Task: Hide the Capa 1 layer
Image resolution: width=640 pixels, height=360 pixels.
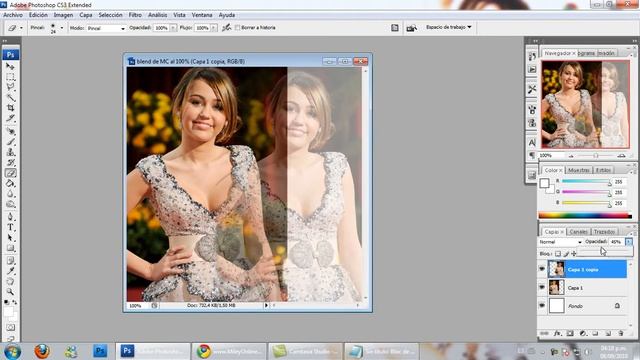Action: [542, 287]
